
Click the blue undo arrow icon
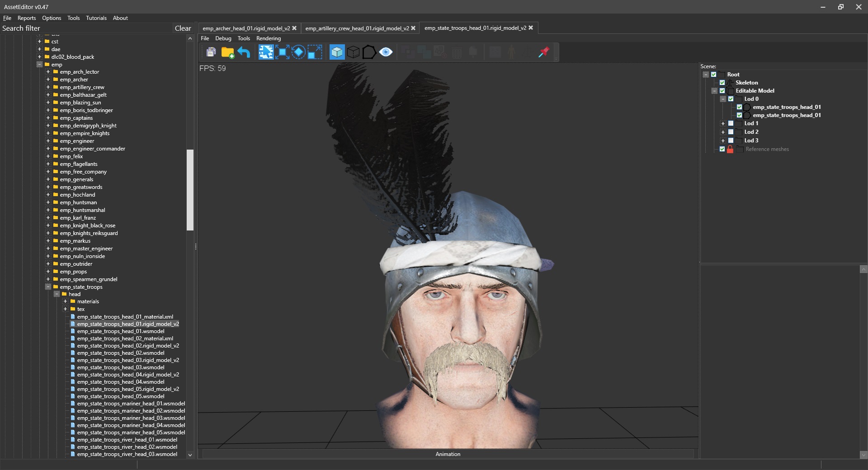pos(244,52)
